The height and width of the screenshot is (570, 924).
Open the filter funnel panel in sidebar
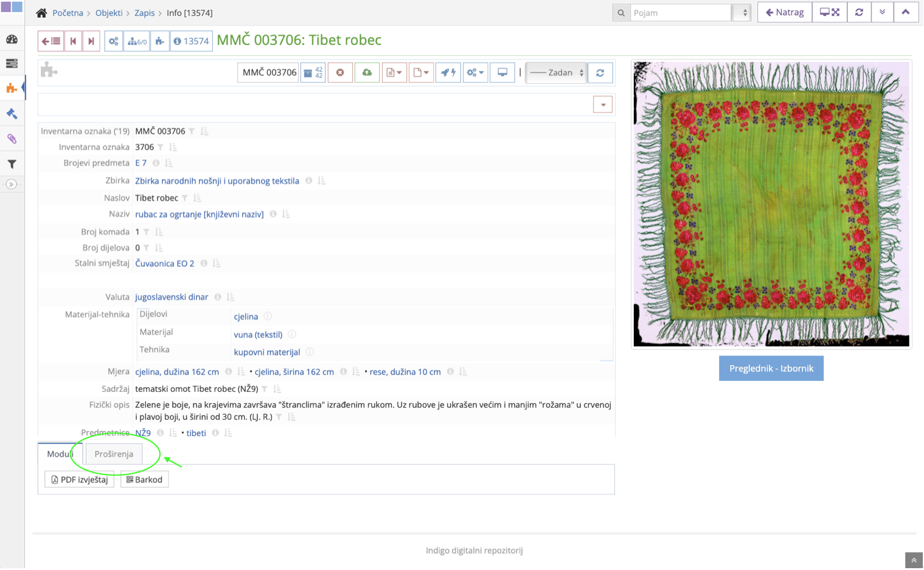point(12,164)
